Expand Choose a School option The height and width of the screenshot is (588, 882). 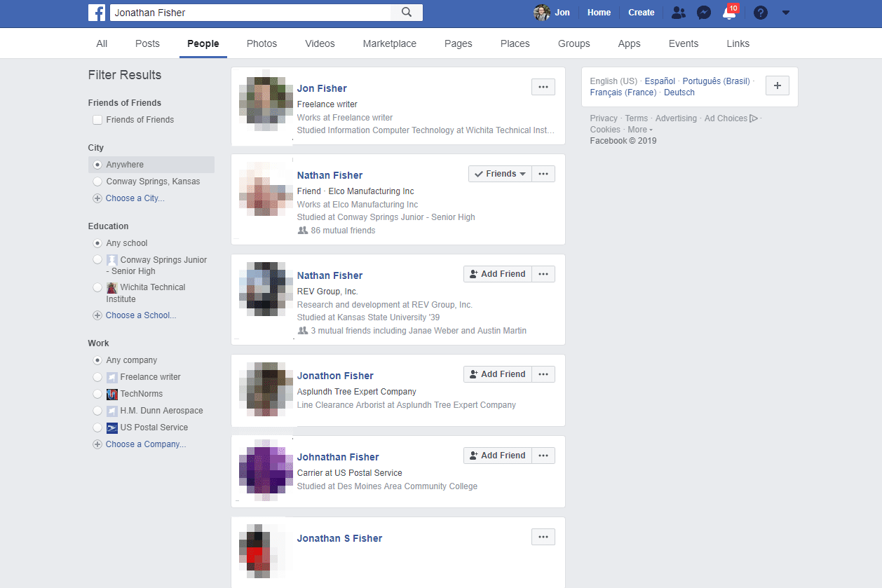tap(140, 315)
